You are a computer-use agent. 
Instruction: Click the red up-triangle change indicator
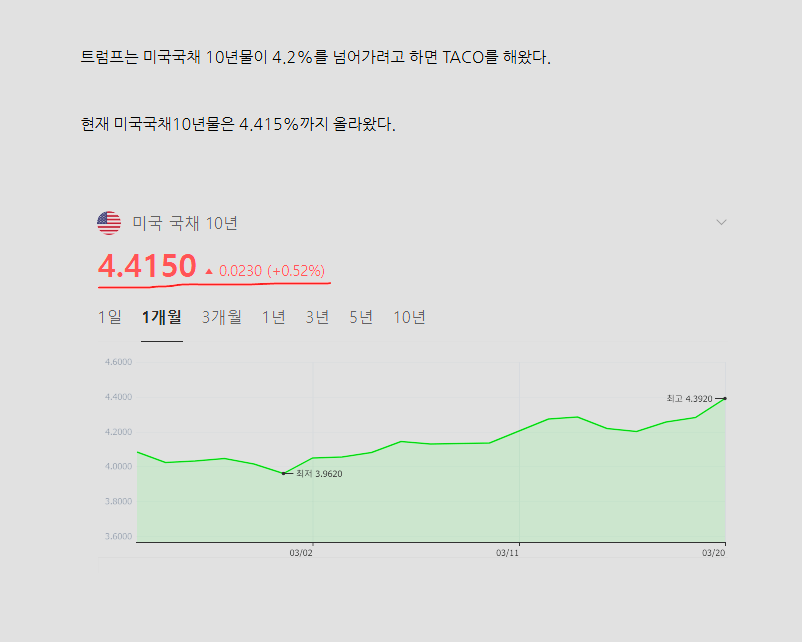click(x=209, y=271)
